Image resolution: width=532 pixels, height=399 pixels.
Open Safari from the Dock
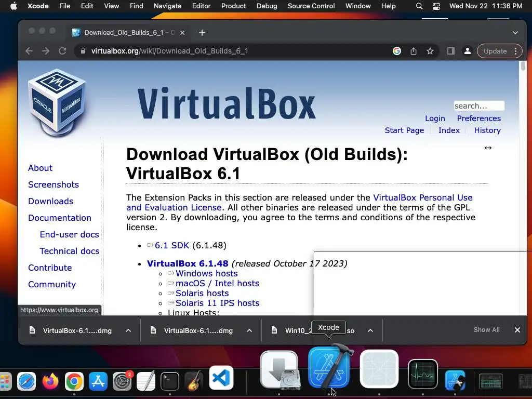coord(26,381)
